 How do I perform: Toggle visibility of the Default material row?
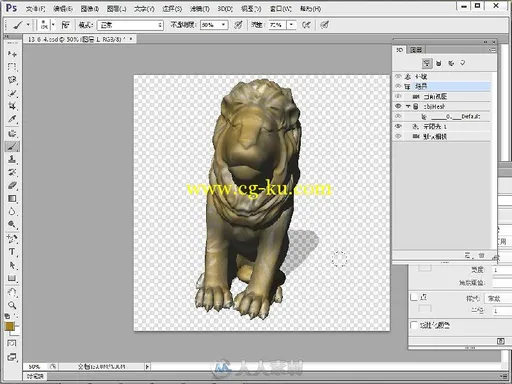[x=398, y=116]
